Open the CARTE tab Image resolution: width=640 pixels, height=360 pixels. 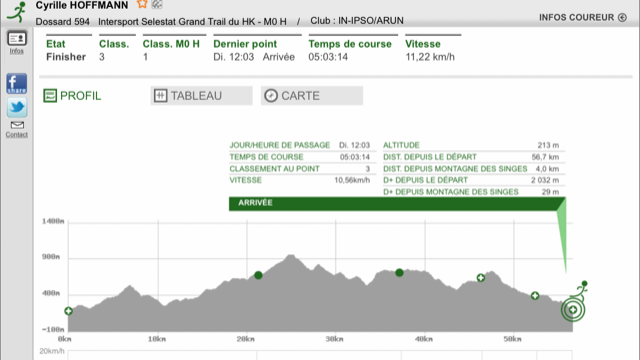tap(312, 96)
